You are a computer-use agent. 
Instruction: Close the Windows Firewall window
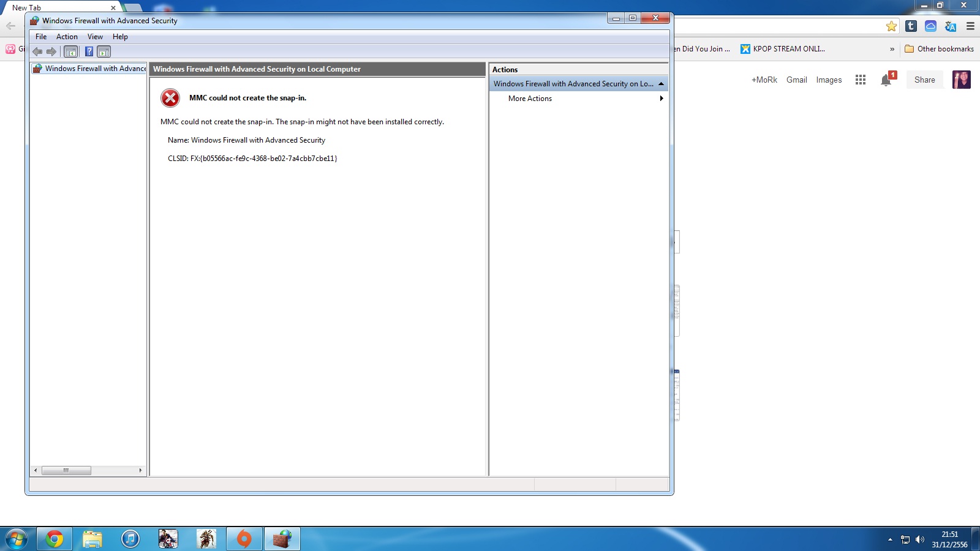[655, 18]
